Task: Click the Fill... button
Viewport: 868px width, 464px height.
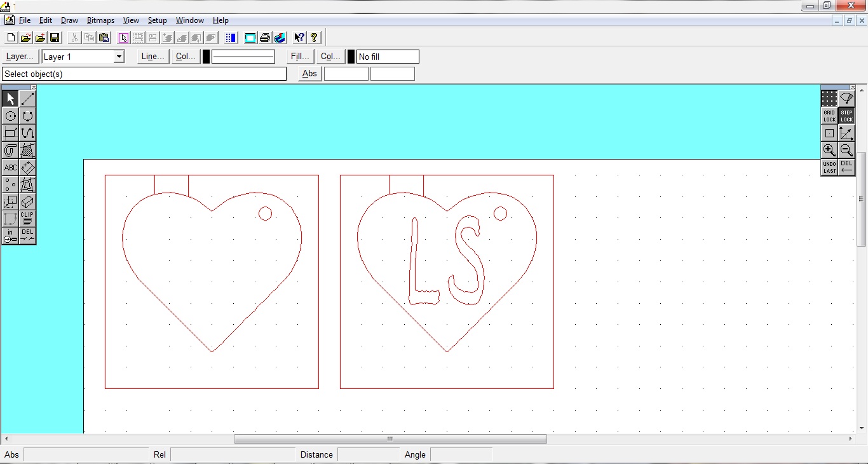Action: [300, 57]
